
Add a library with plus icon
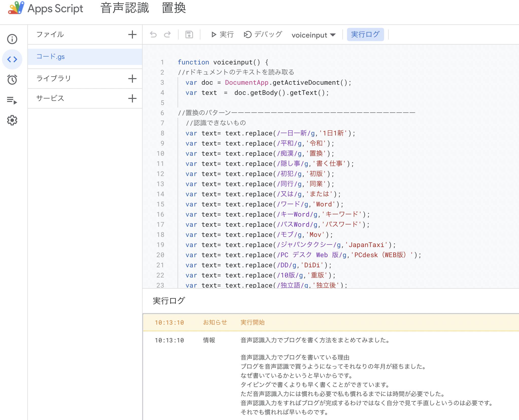click(x=132, y=79)
